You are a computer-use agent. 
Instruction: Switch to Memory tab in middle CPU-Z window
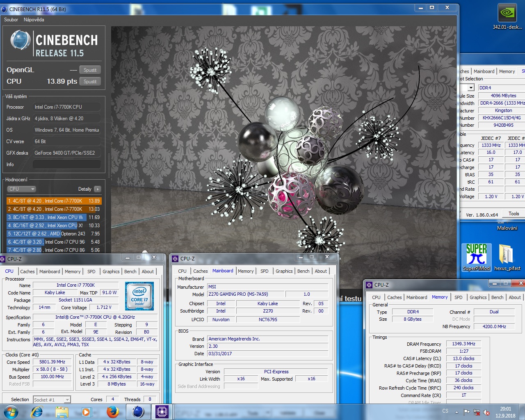coord(246,271)
